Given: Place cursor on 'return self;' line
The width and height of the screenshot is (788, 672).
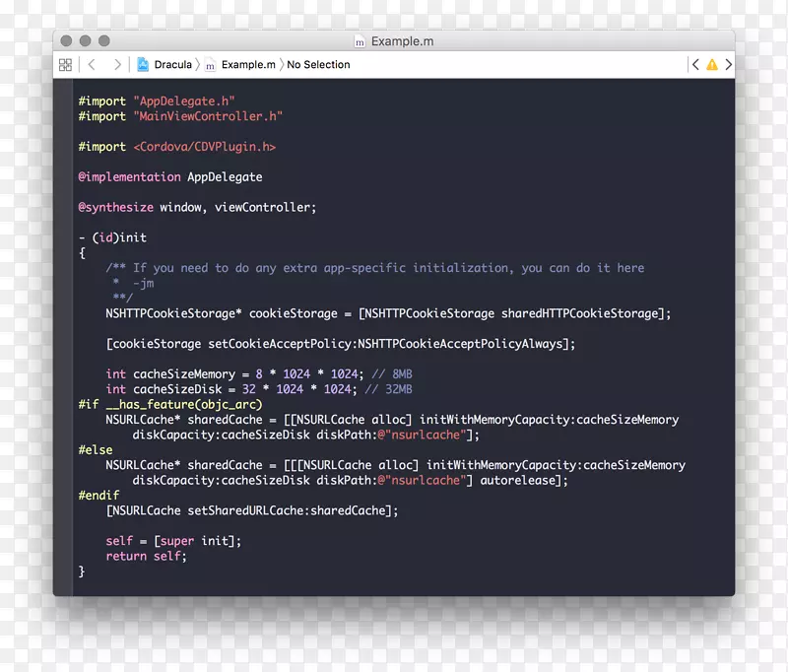Looking at the screenshot, I should 146,557.
